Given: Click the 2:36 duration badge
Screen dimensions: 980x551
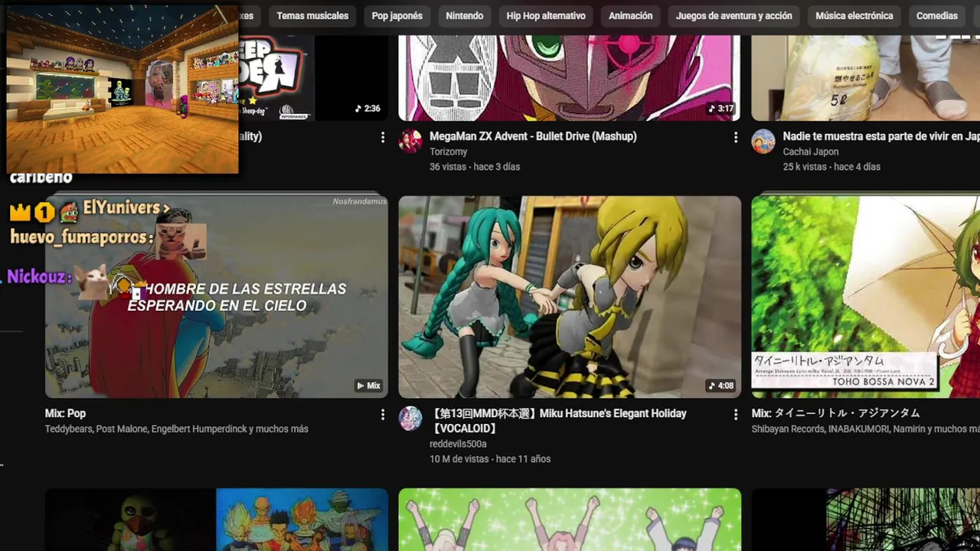Looking at the screenshot, I should pyautogui.click(x=367, y=109).
